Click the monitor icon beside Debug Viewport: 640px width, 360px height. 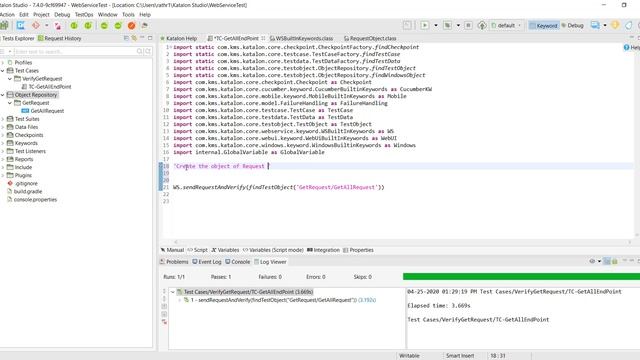pos(595,25)
